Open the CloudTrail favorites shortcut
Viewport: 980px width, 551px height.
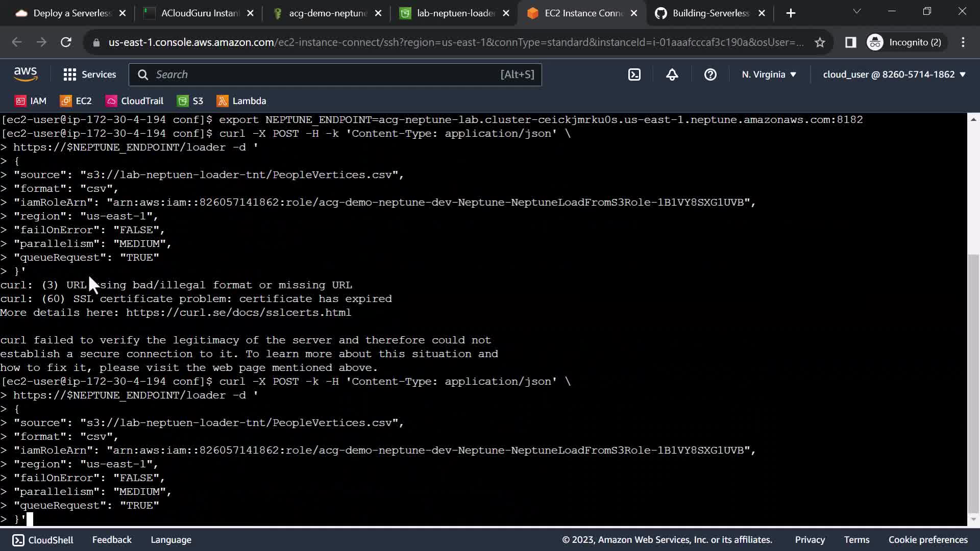point(134,101)
